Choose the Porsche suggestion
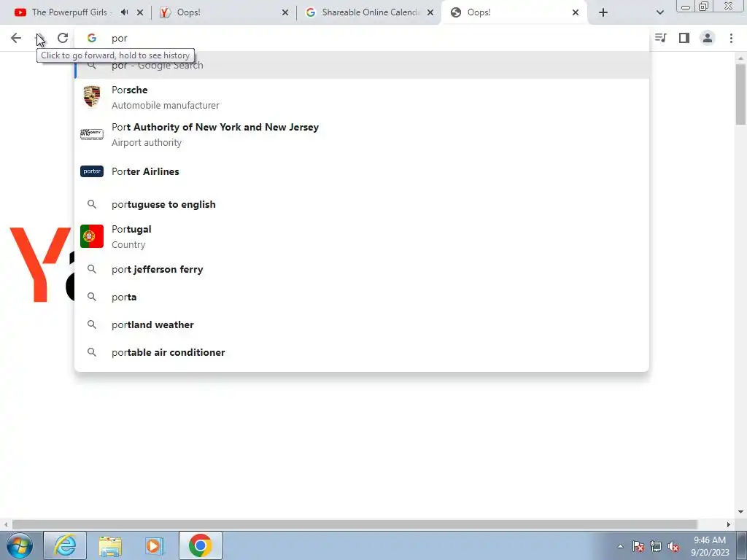747x560 pixels. click(362, 97)
